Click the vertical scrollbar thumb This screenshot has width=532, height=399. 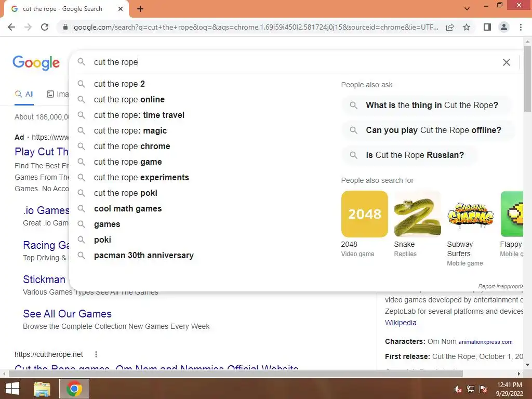527,78
